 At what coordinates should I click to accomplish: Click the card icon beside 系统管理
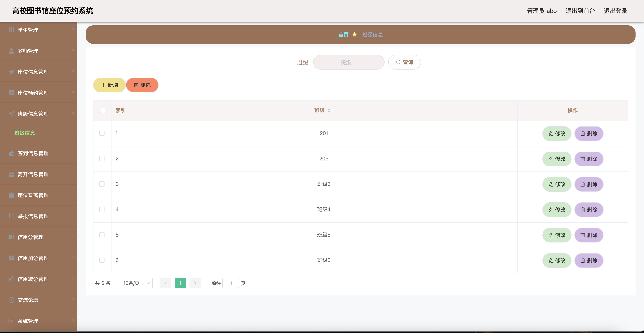[11, 321]
